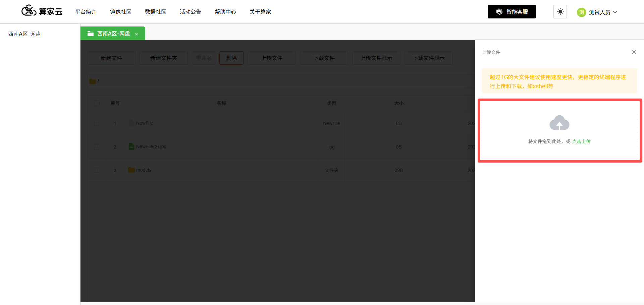Click the 类型 column header
Screen dimensions: 644x305
332,103
